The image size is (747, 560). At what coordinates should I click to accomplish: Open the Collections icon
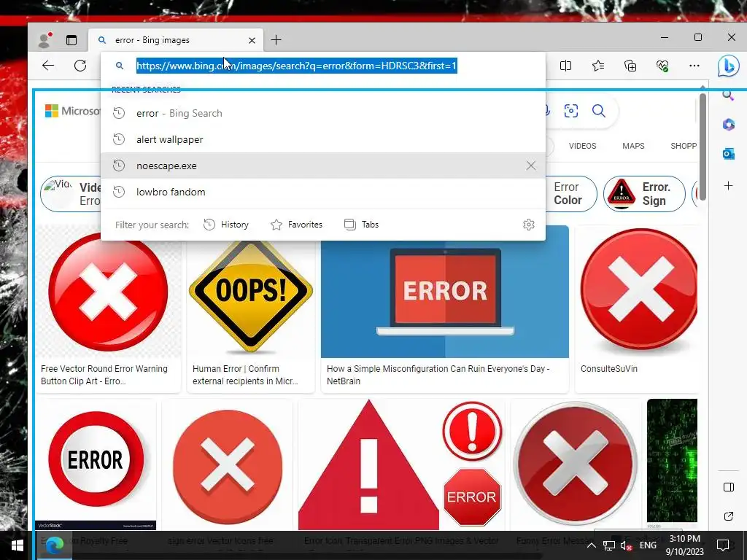[630, 66]
